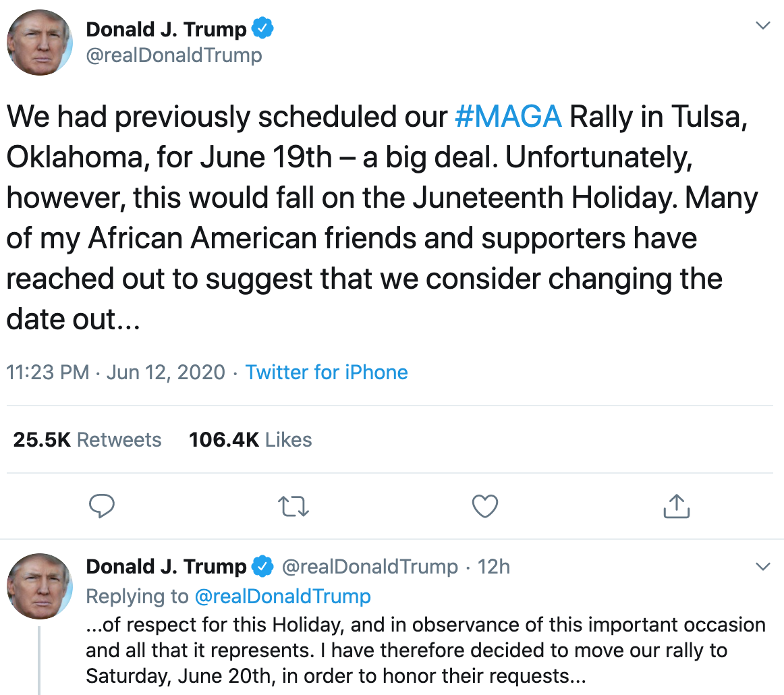Click the share tweet icon
Viewport: 784px width, 695px height.
676,506
